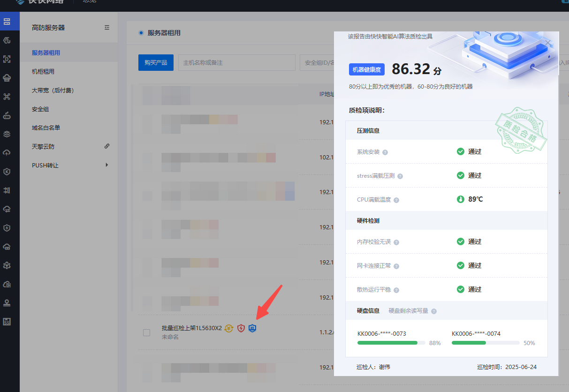This screenshot has width=569, height=392.
Task: Click the yellow yen renewal icon
Action: pos(229,328)
